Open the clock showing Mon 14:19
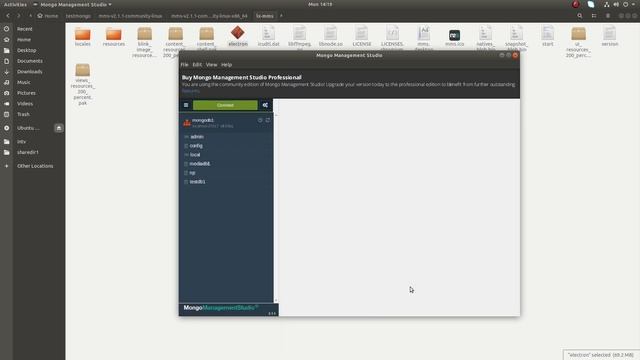The height and width of the screenshot is (360, 640). [320, 4]
